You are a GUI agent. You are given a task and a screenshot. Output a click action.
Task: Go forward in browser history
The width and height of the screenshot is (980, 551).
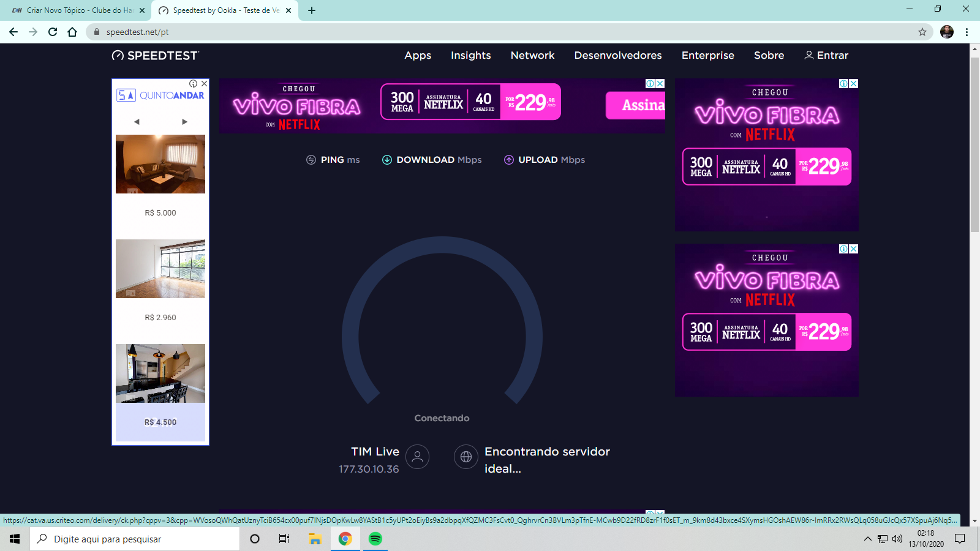coord(33,32)
